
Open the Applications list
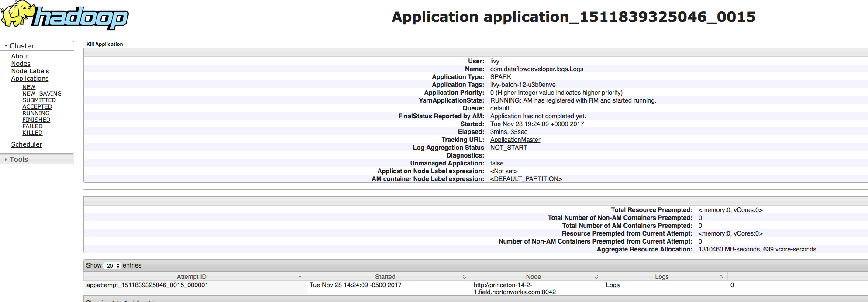pyautogui.click(x=30, y=79)
